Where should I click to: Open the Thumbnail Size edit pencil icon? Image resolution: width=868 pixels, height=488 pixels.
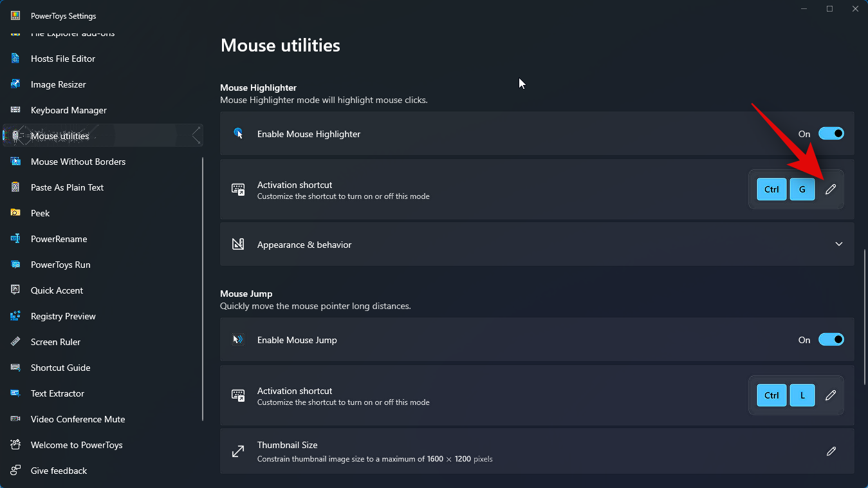click(831, 451)
